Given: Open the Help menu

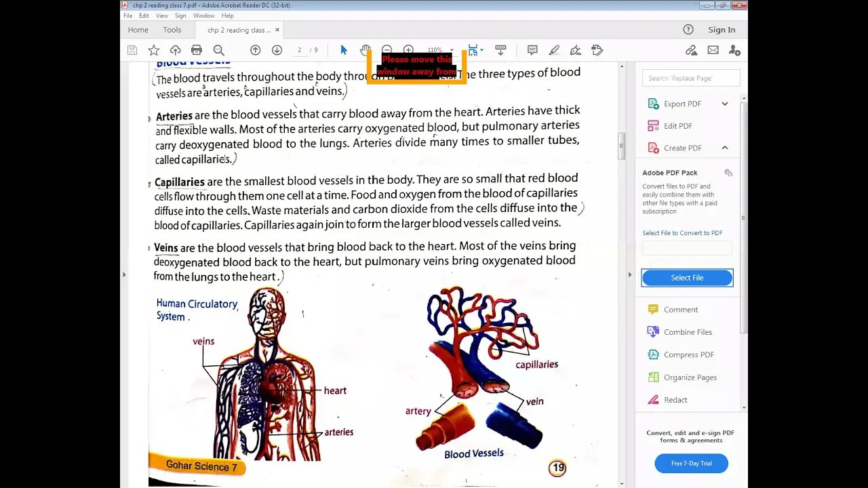Looking at the screenshot, I should (227, 16).
